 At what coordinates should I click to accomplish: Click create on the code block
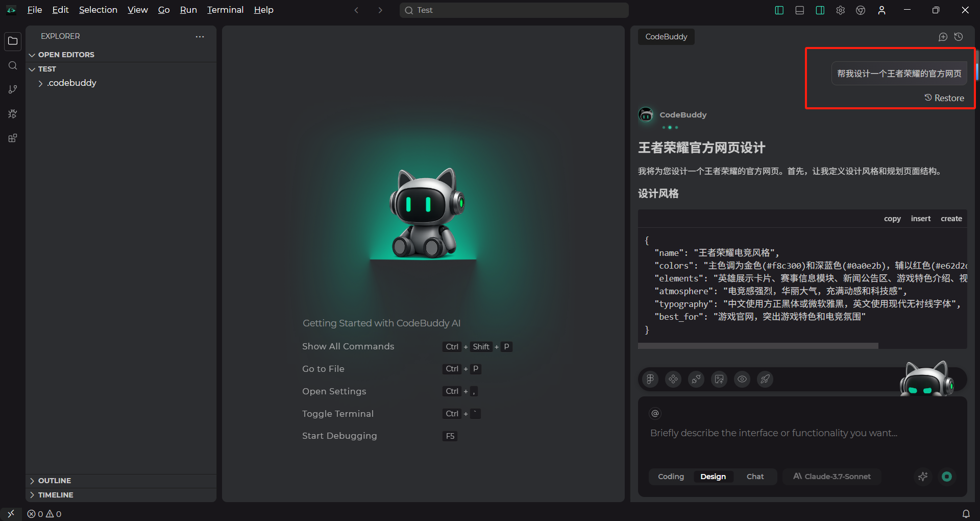(x=951, y=219)
